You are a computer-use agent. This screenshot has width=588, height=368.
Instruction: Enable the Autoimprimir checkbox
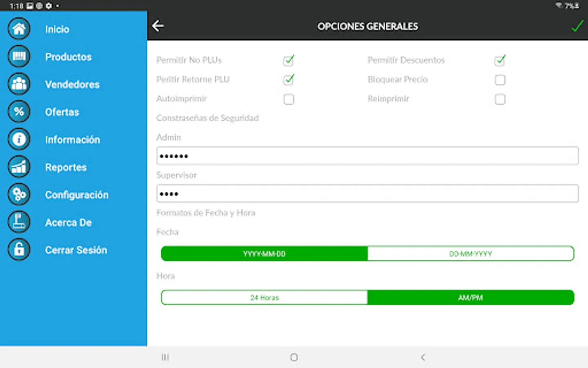tap(289, 99)
